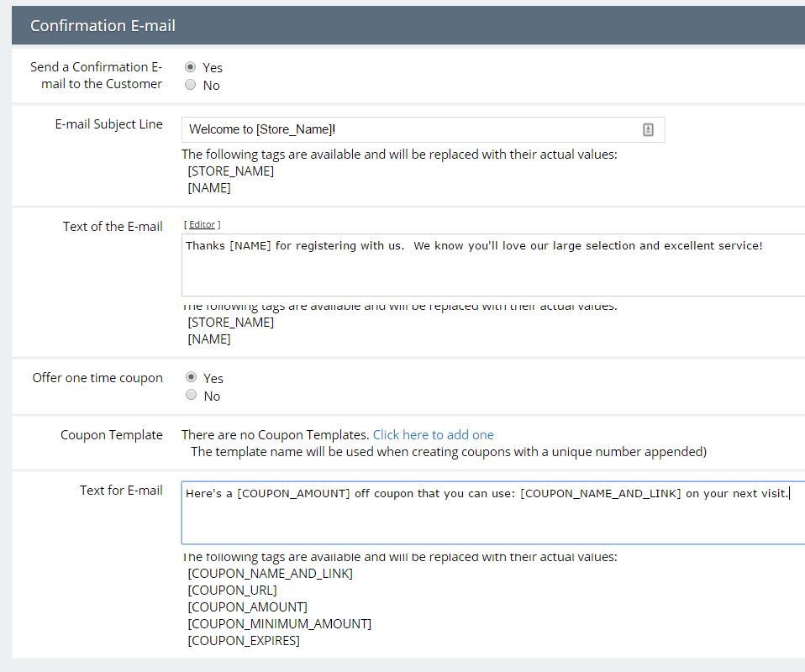The image size is (805, 672).
Task: Click the [COUPON_MINIMUM_AMOUNT] tag text
Action: point(279,624)
